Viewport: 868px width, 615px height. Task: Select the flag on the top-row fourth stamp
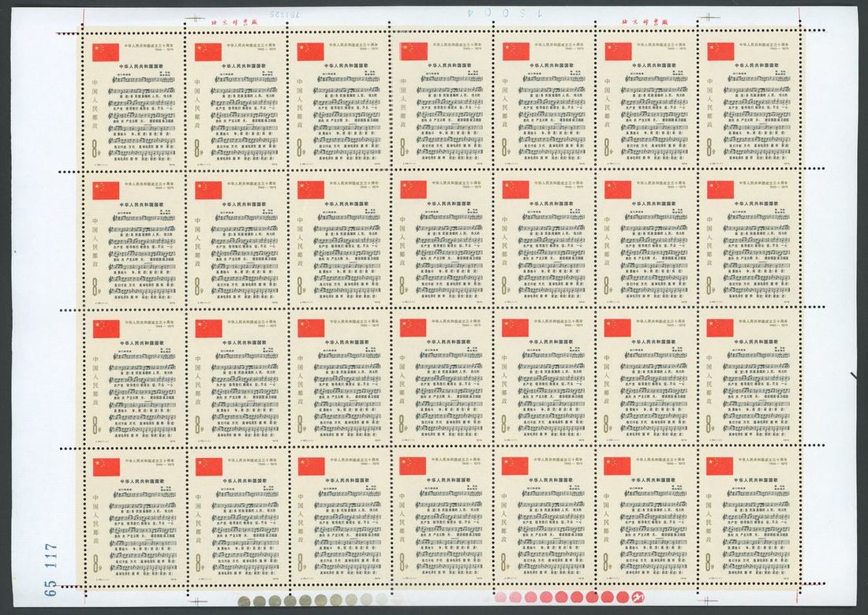pos(413,51)
